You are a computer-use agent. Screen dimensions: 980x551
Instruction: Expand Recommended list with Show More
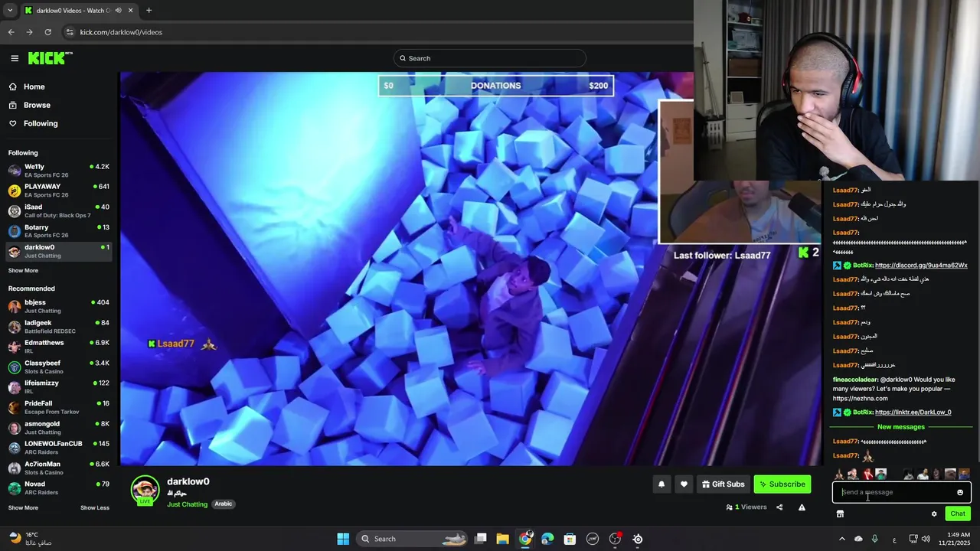(x=23, y=507)
